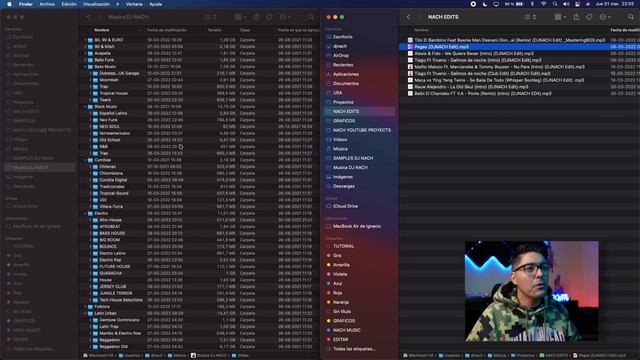Sort by Fecha de modificación in Musica DJ NACH window
The image size is (640, 360).
coord(167,30)
